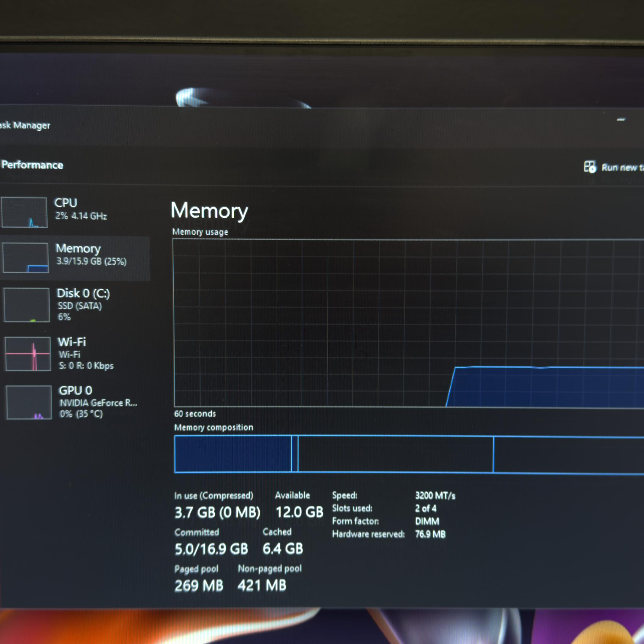Click the '5.0/16.9 GB' committed value
The height and width of the screenshot is (644, 644).
(x=211, y=549)
